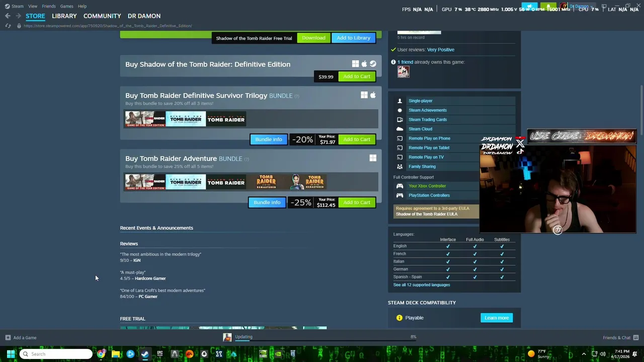Image resolution: width=644 pixels, height=362 pixels.
Task: Click Learn more about Steam Deck compatibility
Action: (497, 318)
